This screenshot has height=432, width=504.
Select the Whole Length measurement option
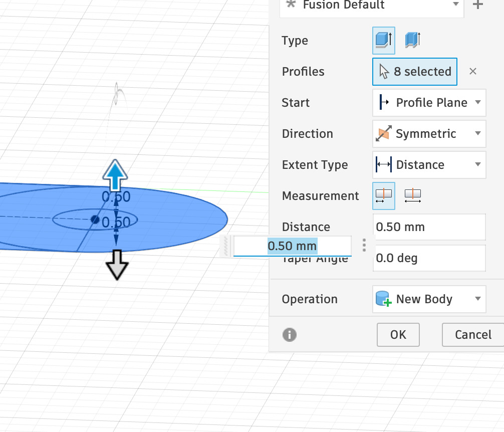[412, 195]
